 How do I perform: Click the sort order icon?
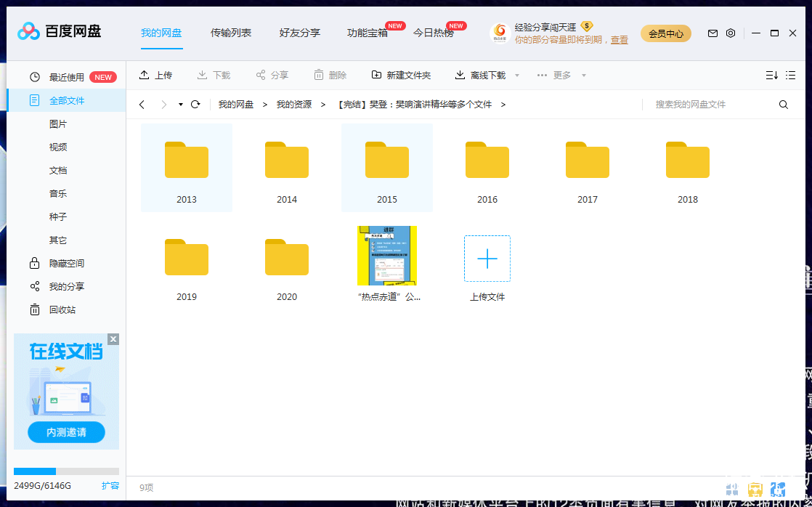tap(771, 75)
